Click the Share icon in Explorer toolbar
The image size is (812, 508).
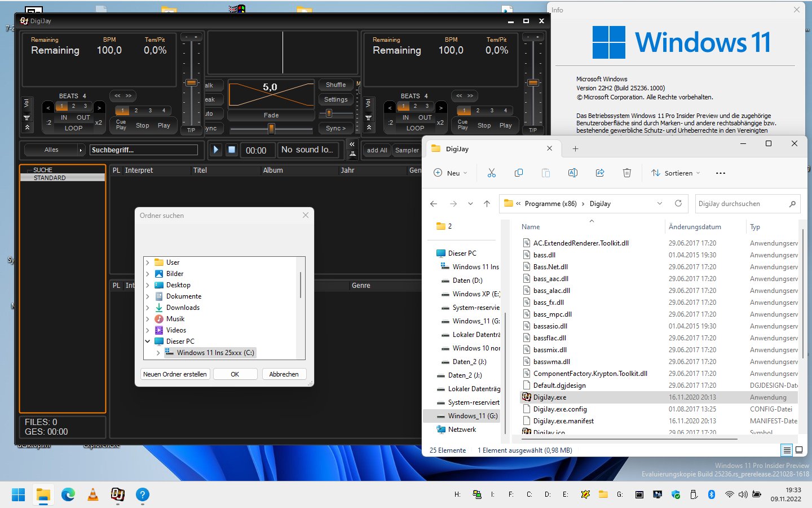600,173
